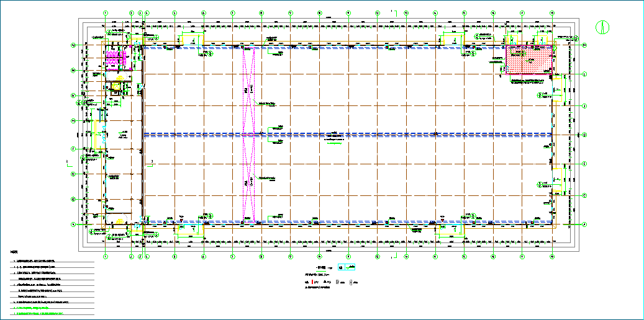The image size is (644, 320).
Task: Pick grid bubble J on the right side
Action: [584, 106]
